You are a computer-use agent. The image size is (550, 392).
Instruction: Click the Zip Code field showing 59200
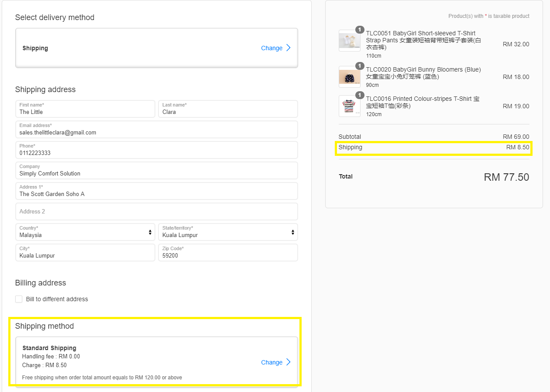click(228, 252)
